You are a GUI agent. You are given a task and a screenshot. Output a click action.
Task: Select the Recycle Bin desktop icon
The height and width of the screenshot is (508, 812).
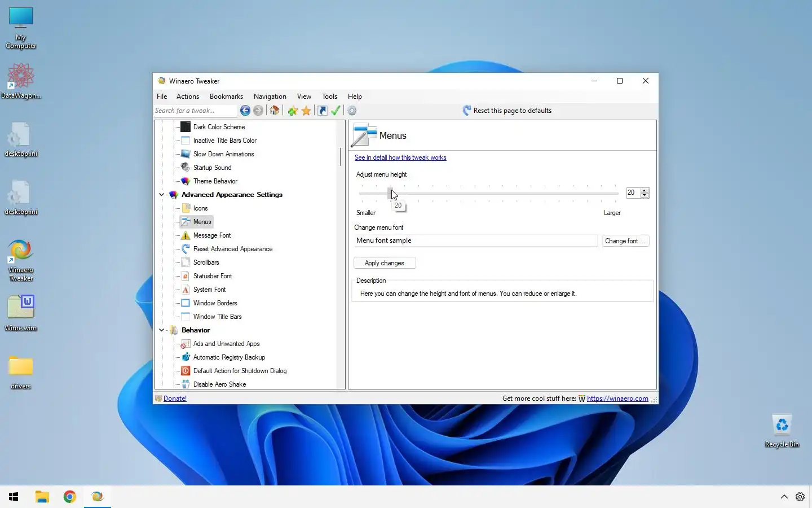(782, 431)
